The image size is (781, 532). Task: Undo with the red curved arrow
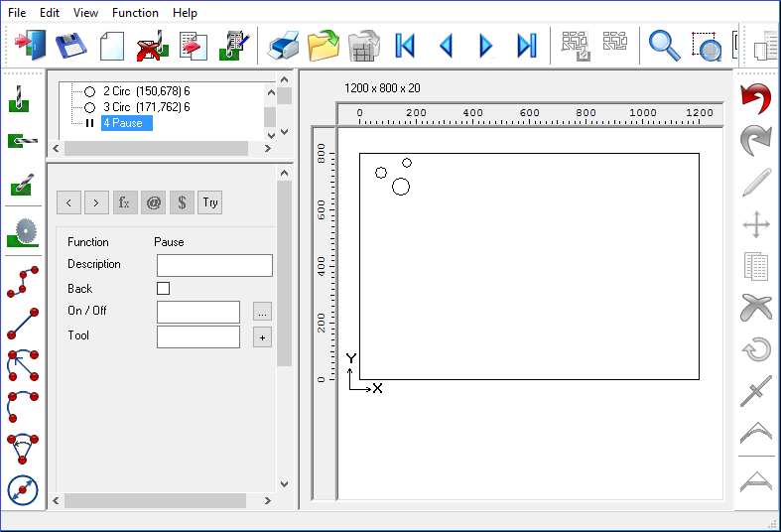click(755, 98)
